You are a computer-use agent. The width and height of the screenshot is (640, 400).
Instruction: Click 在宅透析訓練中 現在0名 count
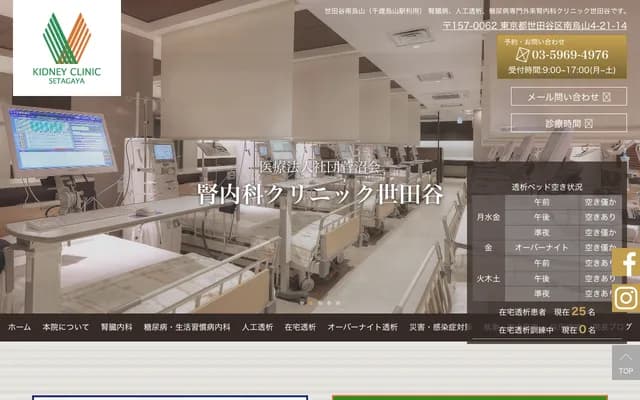click(x=547, y=329)
